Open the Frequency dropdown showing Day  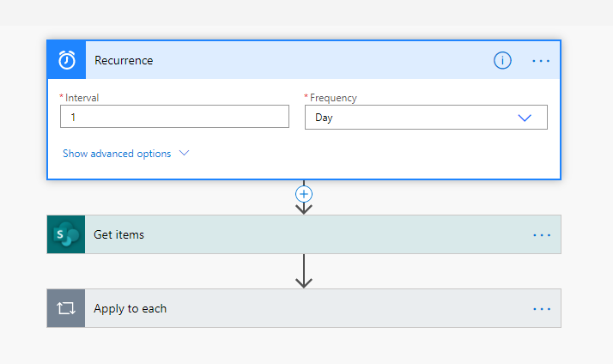412,118
